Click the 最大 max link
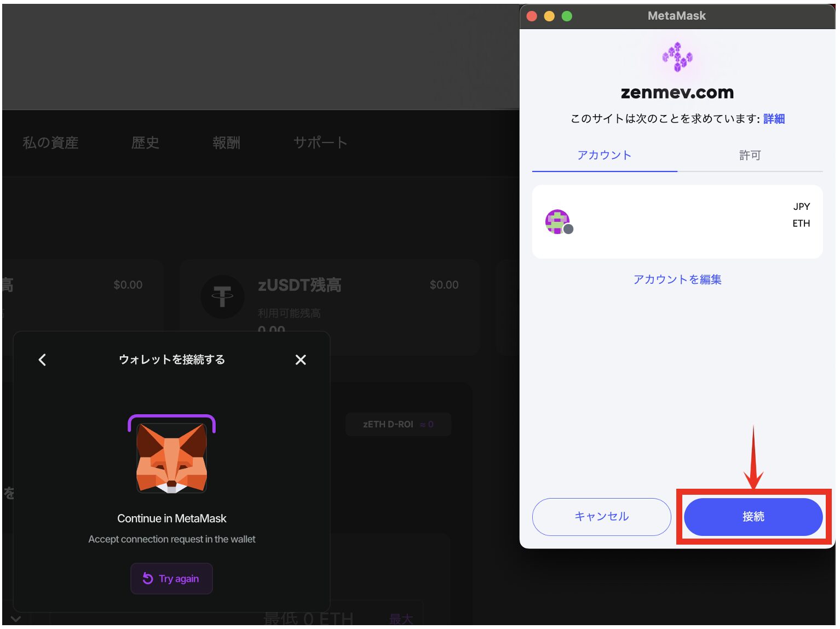The image size is (840, 629). point(401,619)
